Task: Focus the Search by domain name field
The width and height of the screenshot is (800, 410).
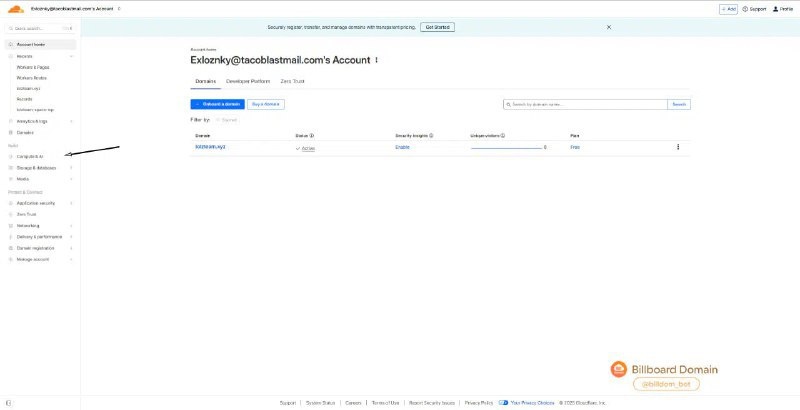Action: [585, 104]
